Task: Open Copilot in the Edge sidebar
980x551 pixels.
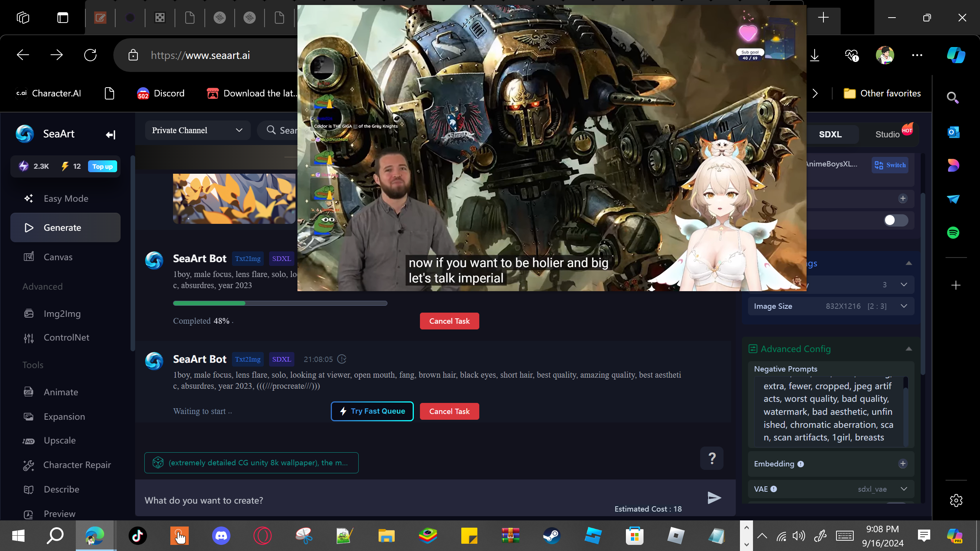Action: [956, 55]
